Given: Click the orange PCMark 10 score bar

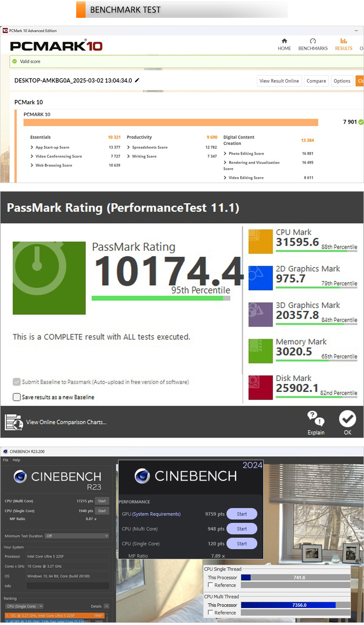Looking at the screenshot, I should pyautogui.click(x=171, y=122).
